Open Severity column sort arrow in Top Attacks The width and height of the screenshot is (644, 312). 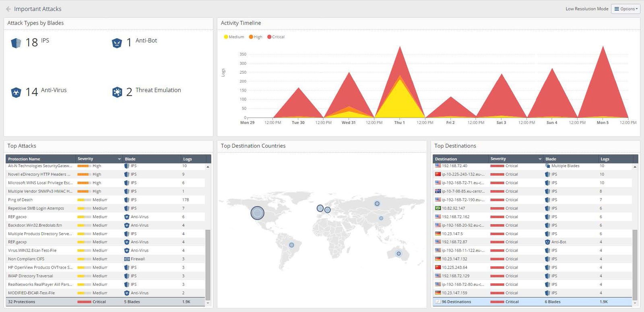tap(119, 159)
